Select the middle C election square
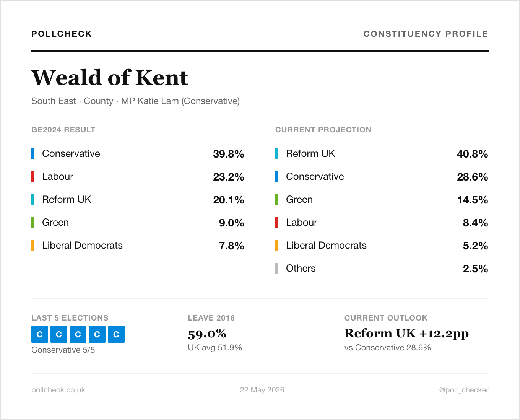The width and height of the screenshot is (520, 420). (x=78, y=334)
